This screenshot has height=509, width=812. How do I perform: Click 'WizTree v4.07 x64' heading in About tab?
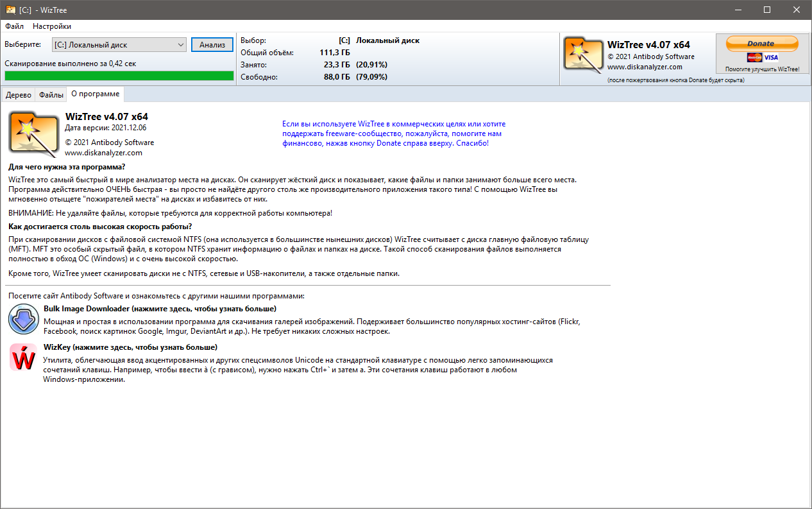(x=106, y=117)
